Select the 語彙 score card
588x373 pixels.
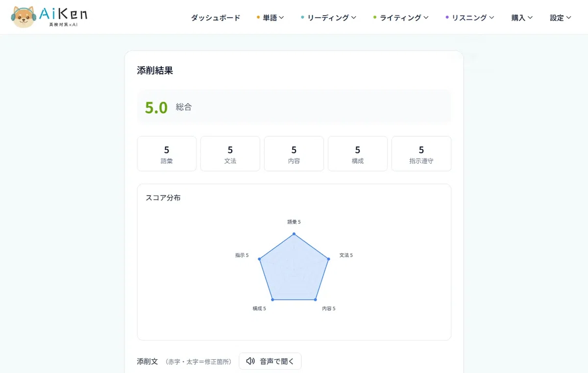click(167, 154)
